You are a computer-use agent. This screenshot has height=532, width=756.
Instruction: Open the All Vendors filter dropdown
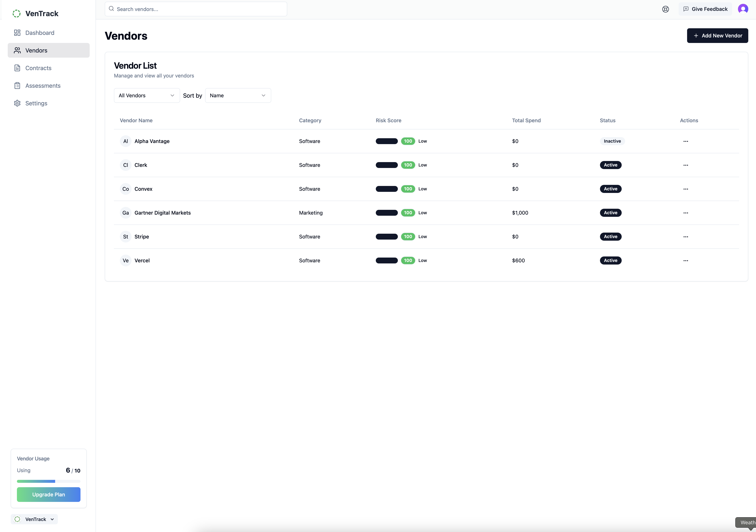pos(146,95)
